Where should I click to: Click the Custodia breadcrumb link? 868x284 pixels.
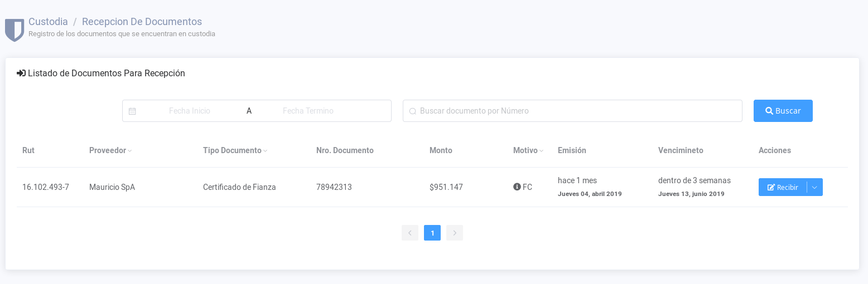click(x=48, y=22)
